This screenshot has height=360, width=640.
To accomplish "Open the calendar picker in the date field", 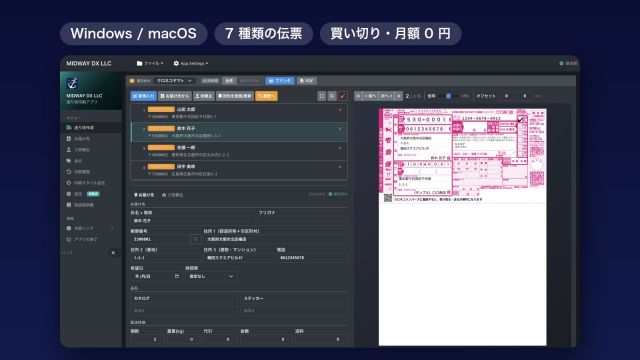I will [x=177, y=276].
